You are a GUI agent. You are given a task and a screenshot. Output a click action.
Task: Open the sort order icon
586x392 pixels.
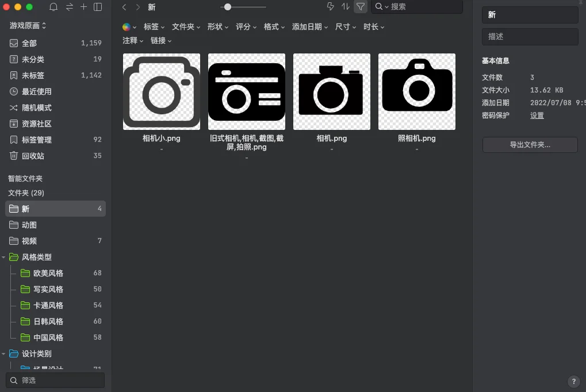tap(345, 7)
